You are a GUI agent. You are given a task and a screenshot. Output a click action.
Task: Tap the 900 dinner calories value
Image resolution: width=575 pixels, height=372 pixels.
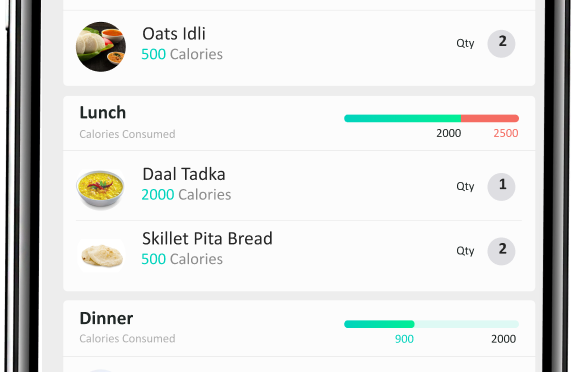point(404,339)
